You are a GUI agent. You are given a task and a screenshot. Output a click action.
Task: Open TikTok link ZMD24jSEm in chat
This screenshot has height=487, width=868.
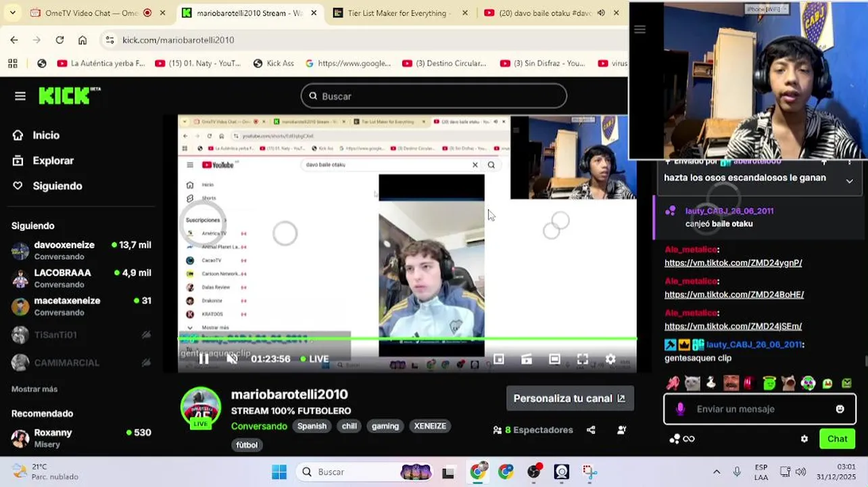733,327
